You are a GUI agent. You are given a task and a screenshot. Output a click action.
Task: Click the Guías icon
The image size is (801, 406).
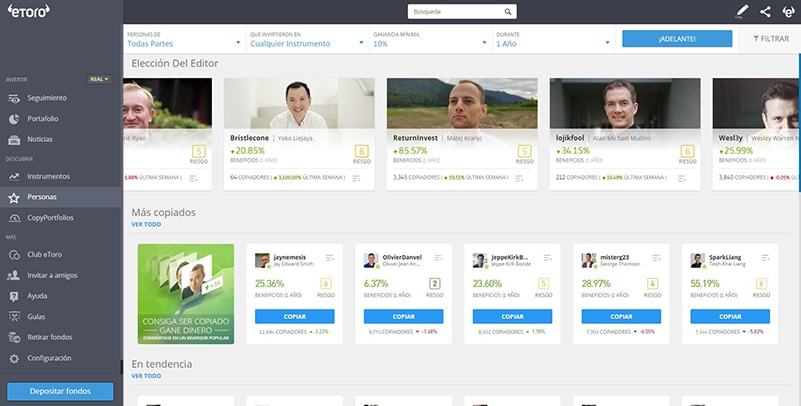pyautogui.click(x=14, y=317)
